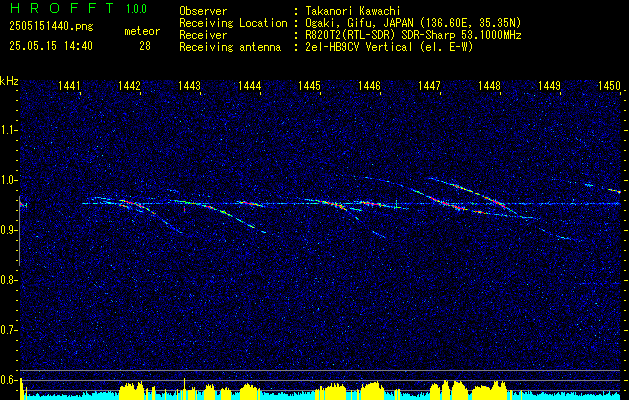Click the receiver text R820T2(RTL-SDR) SDR-Sharp
This screenshot has height=400, width=629.
click(x=379, y=35)
